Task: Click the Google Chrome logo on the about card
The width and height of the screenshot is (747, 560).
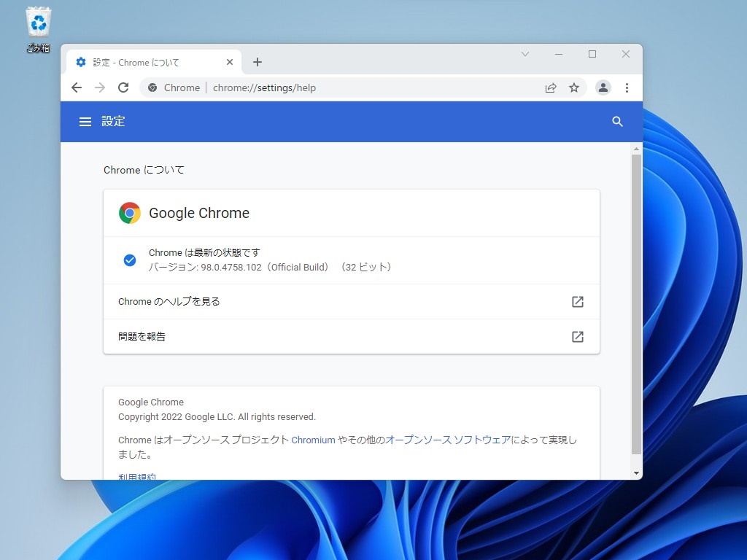Action: click(x=129, y=213)
